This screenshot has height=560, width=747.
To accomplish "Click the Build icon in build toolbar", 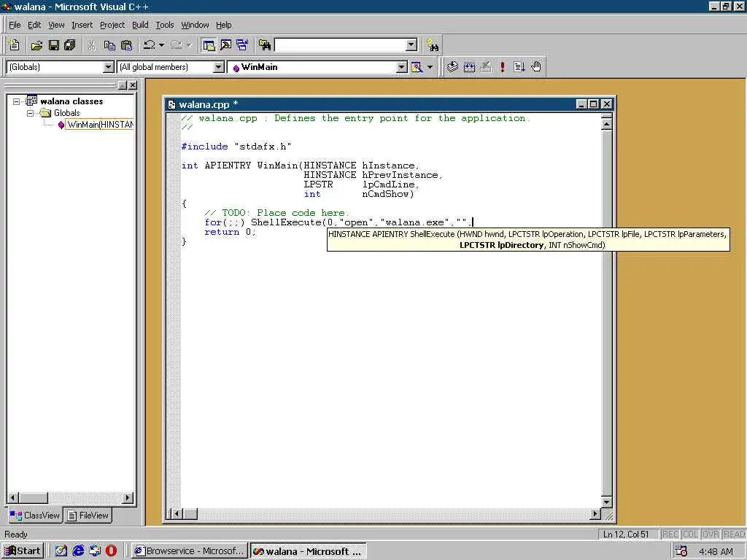I will click(x=469, y=67).
